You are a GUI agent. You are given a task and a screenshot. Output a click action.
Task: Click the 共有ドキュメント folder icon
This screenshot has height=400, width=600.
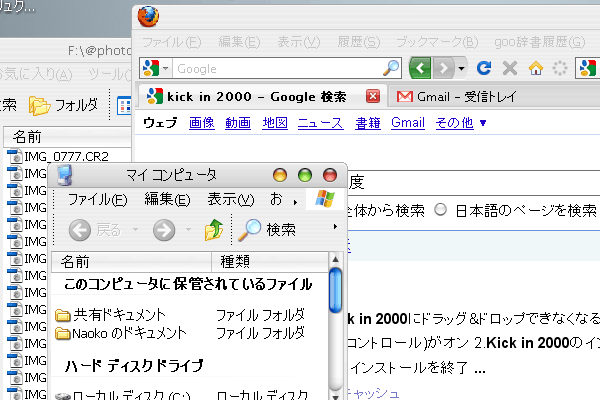pyautogui.click(x=63, y=315)
